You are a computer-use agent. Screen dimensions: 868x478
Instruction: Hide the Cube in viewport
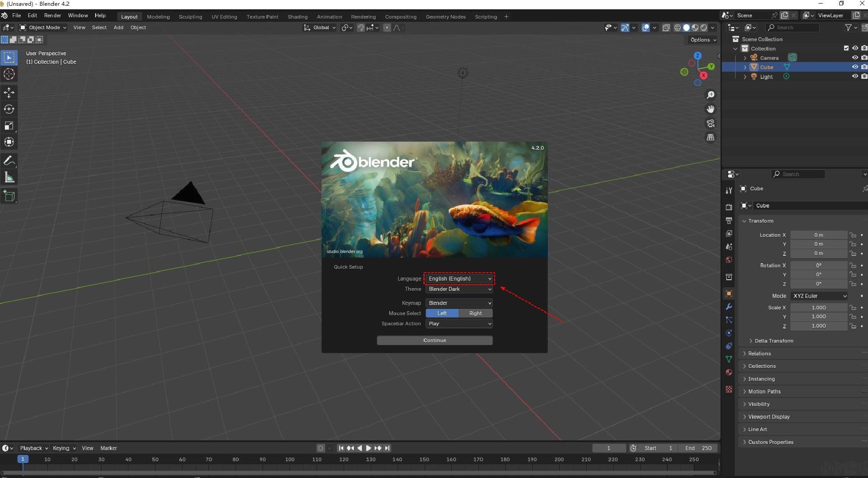[855, 67]
